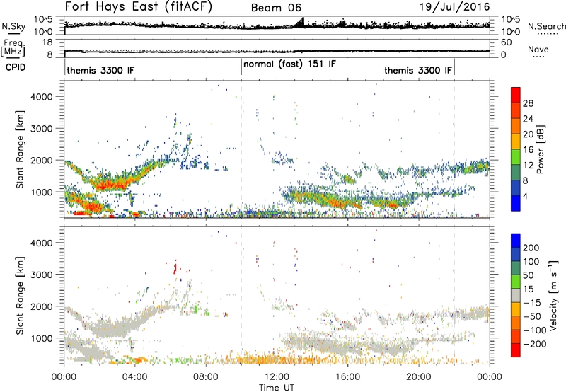Click the 'normal (fast) 151 IF' CPID label

point(289,64)
